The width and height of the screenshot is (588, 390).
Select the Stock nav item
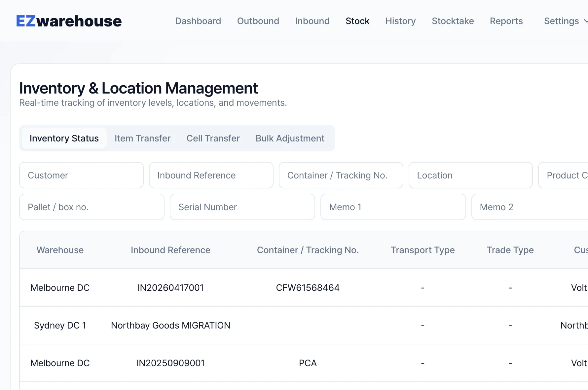tap(357, 21)
